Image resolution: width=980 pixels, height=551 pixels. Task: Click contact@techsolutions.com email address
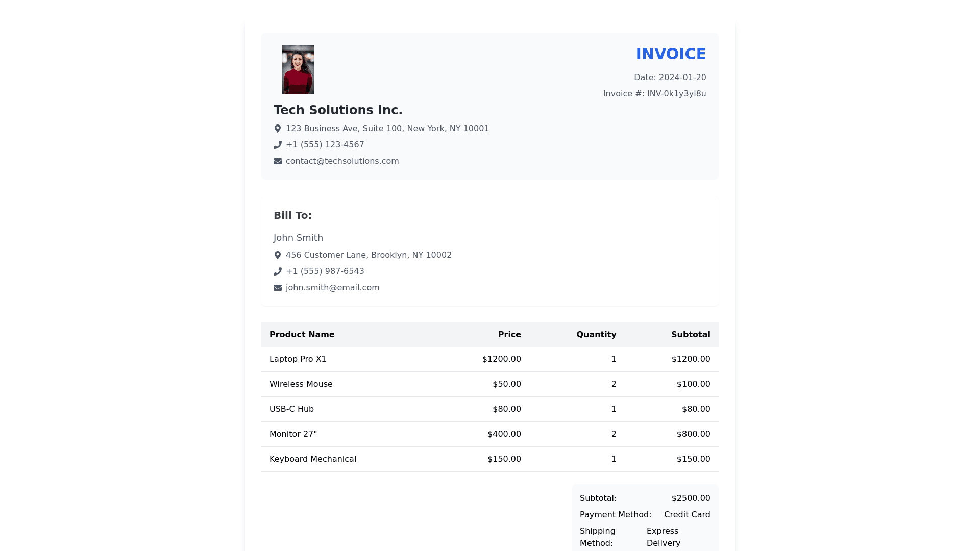click(342, 161)
